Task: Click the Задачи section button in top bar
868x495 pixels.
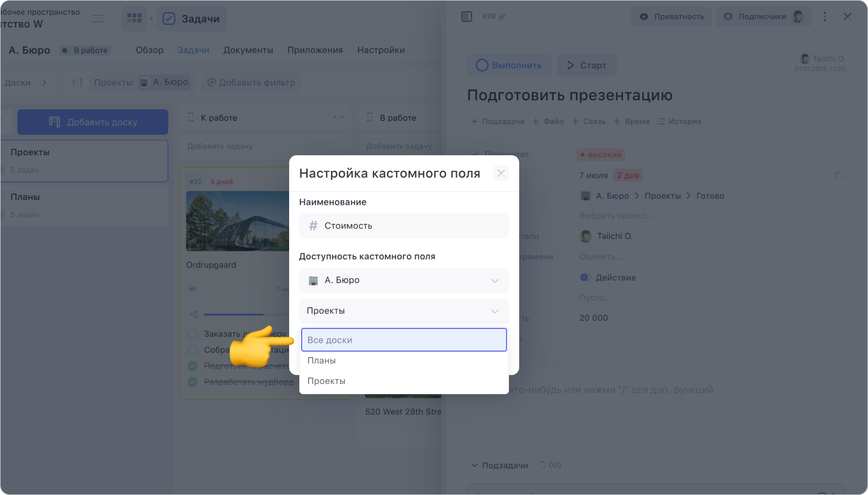Action: point(192,19)
